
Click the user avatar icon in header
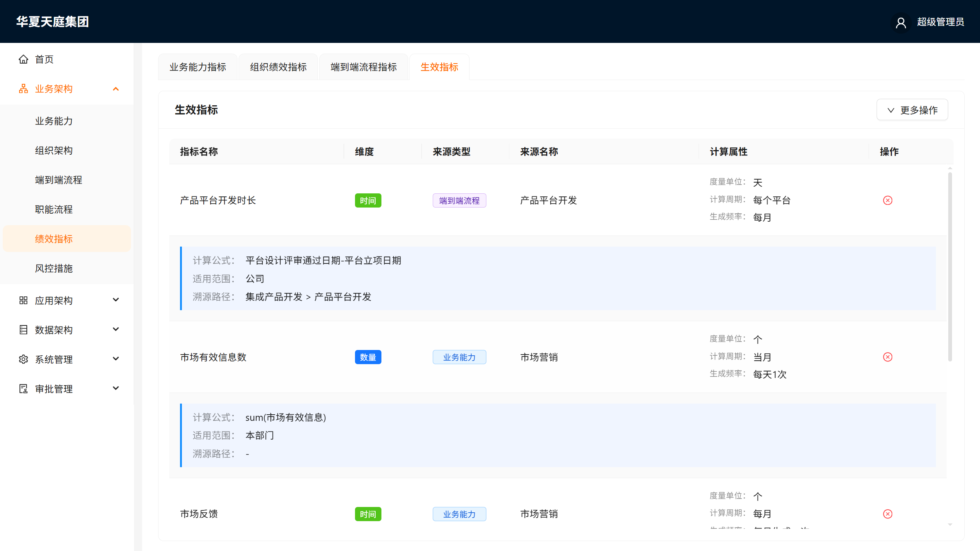(x=901, y=22)
